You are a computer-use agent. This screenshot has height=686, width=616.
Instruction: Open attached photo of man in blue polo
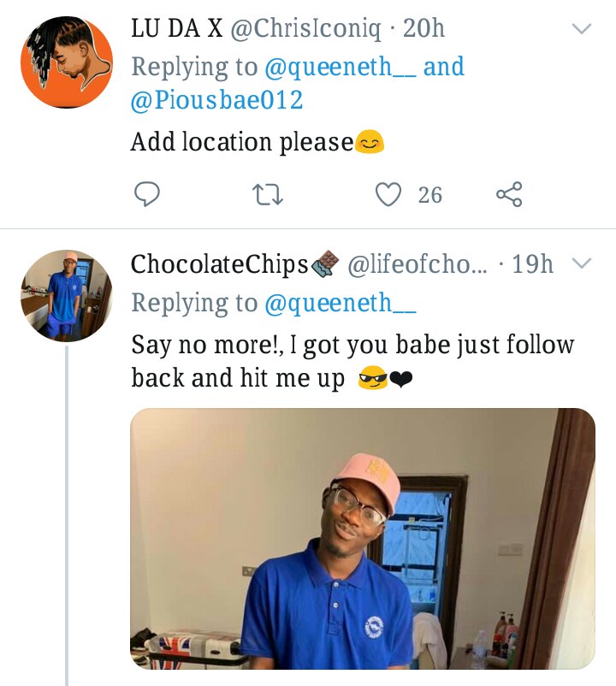363,538
